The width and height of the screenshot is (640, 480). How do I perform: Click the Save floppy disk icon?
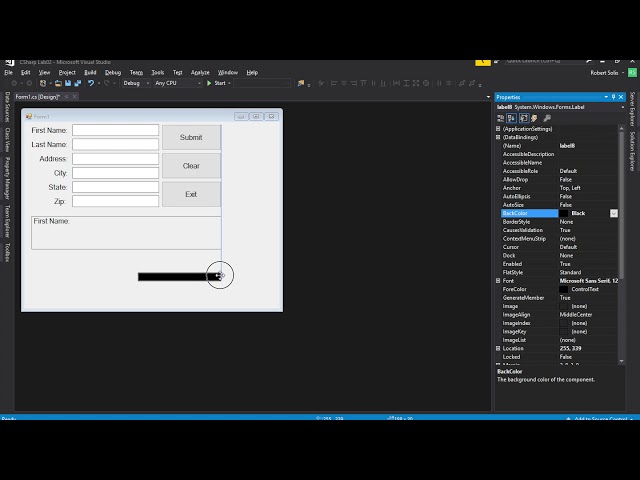(x=68, y=83)
